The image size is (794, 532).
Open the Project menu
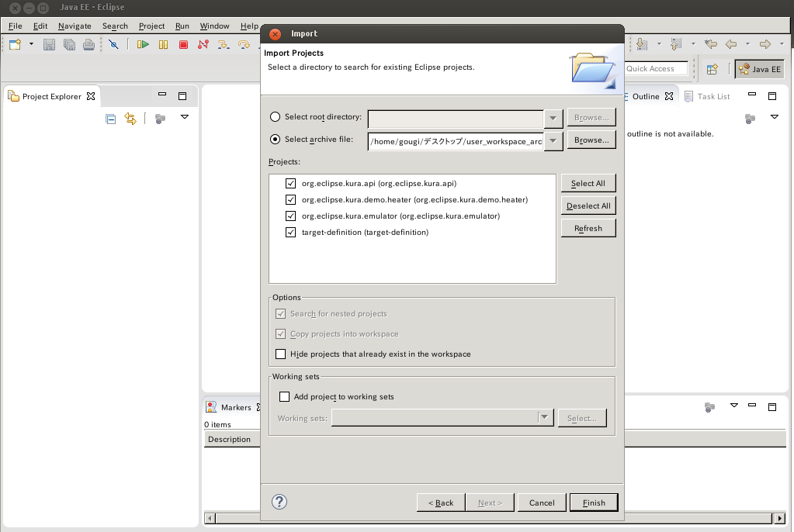151,26
